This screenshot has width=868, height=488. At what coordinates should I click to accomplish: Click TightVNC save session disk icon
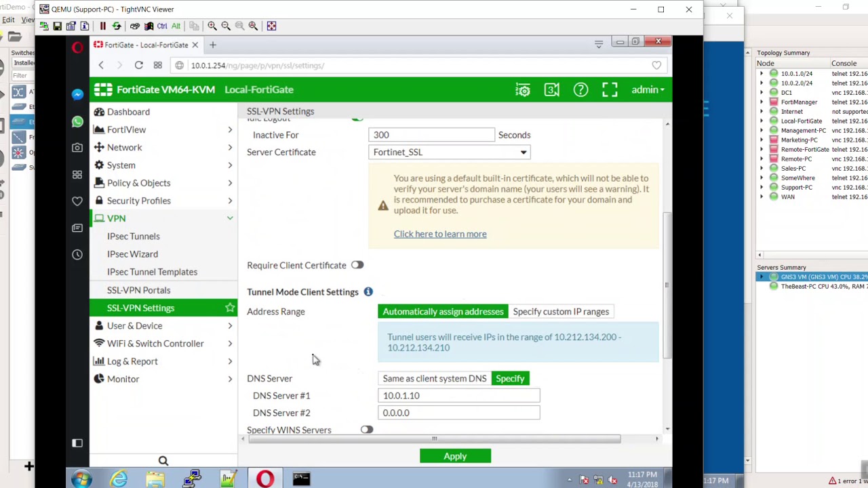click(x=57, y=26)
